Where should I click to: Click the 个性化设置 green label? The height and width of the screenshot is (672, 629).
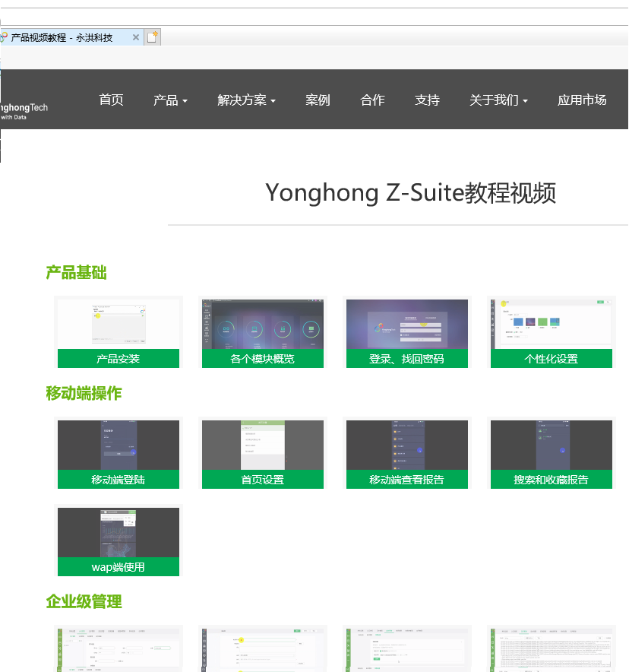pyautogui.click(x=551, y=358)
